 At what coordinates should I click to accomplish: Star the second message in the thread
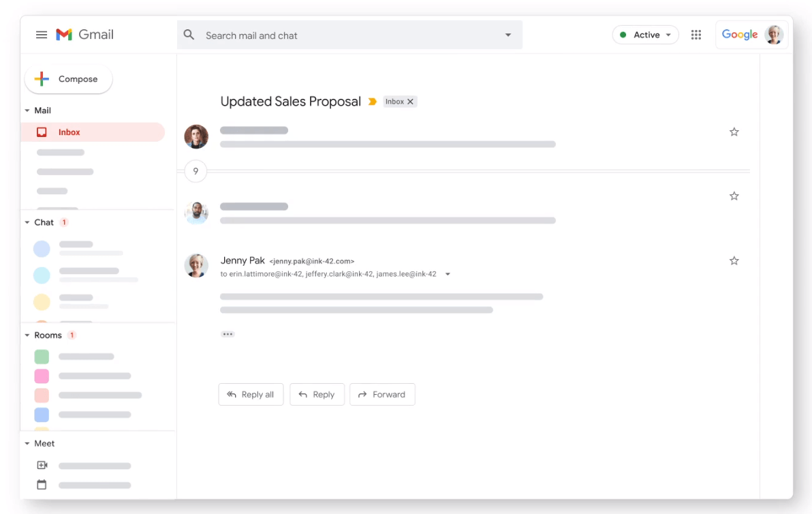click(x=734, y=196)
